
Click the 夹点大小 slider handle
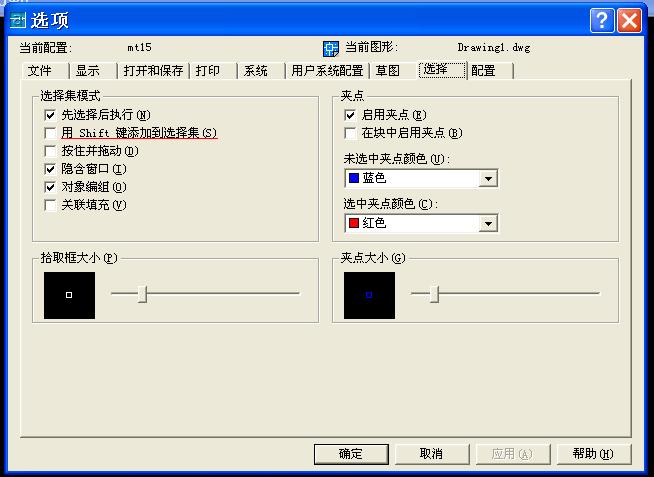coord(434,294)
